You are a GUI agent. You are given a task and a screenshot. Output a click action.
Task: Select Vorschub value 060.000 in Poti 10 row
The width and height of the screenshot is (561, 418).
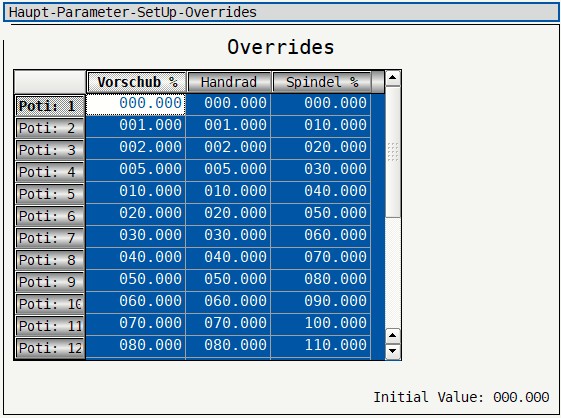[x=136, y=302]
